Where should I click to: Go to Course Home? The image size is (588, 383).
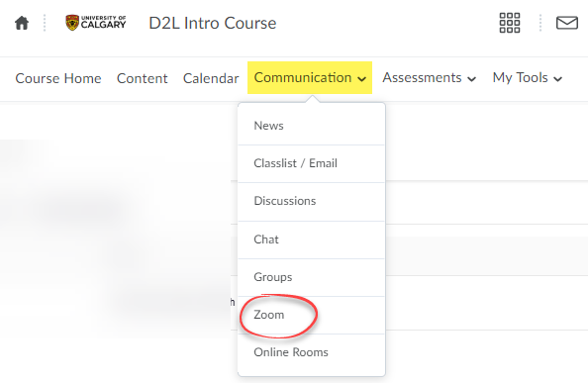coord(58,78)
